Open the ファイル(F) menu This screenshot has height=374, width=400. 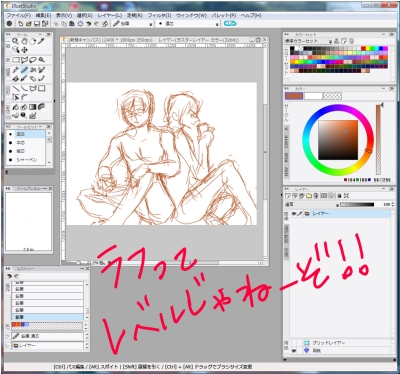tap(18, 15)
